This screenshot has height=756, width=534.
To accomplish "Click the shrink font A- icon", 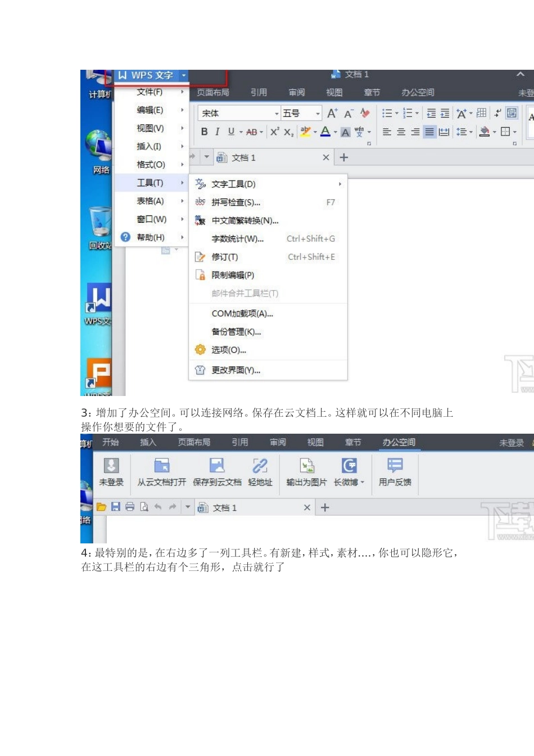I will [349, 114].
